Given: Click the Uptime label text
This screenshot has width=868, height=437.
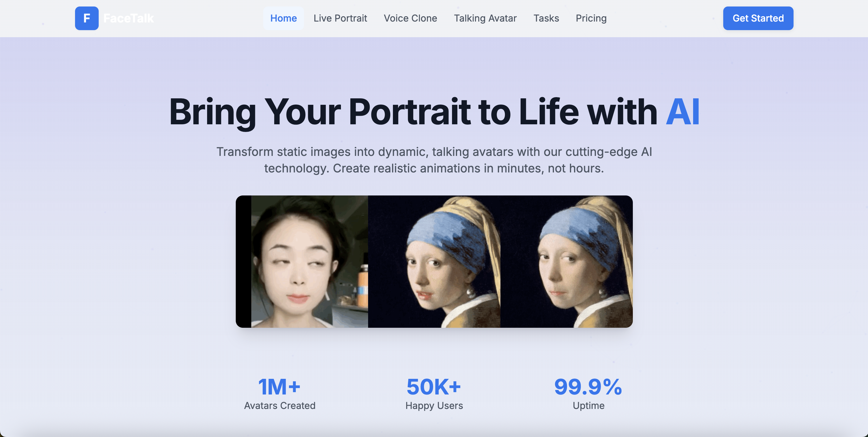Looking at the screenshot, I should (588, 406).
